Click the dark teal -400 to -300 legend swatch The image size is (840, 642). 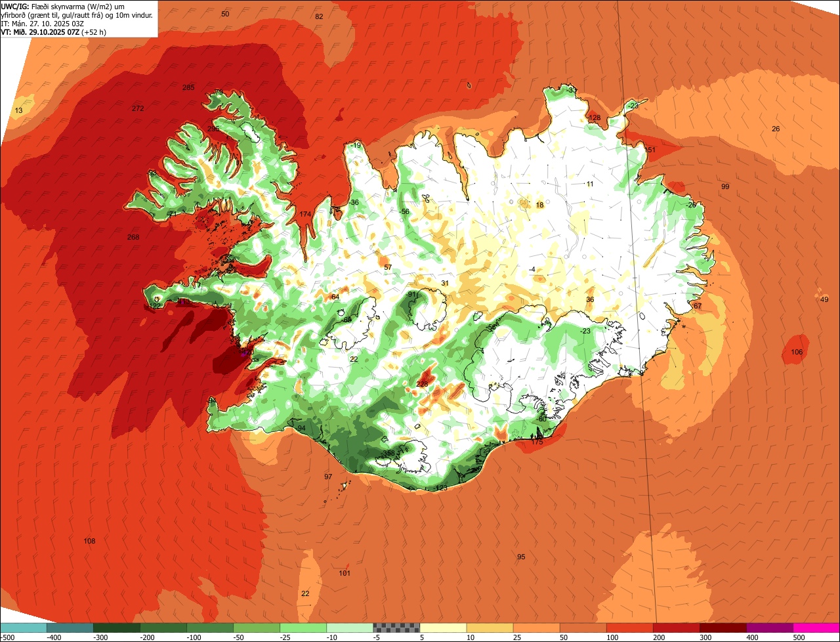click(70, 628)
